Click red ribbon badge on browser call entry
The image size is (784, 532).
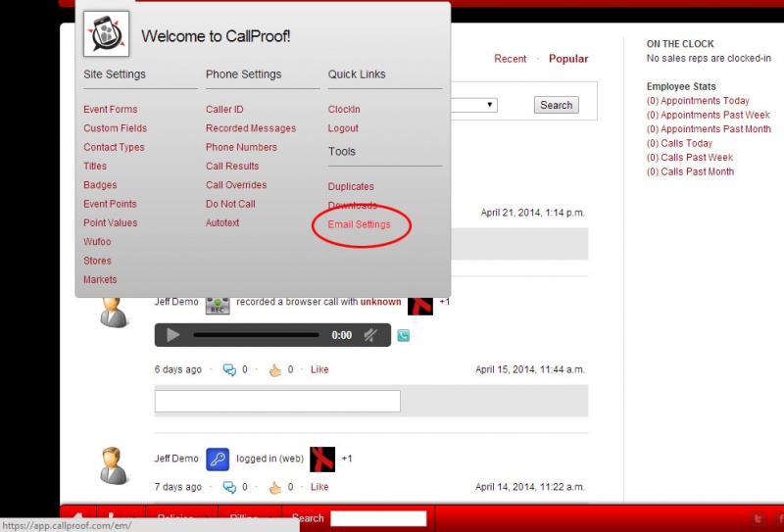pos(420,305)
